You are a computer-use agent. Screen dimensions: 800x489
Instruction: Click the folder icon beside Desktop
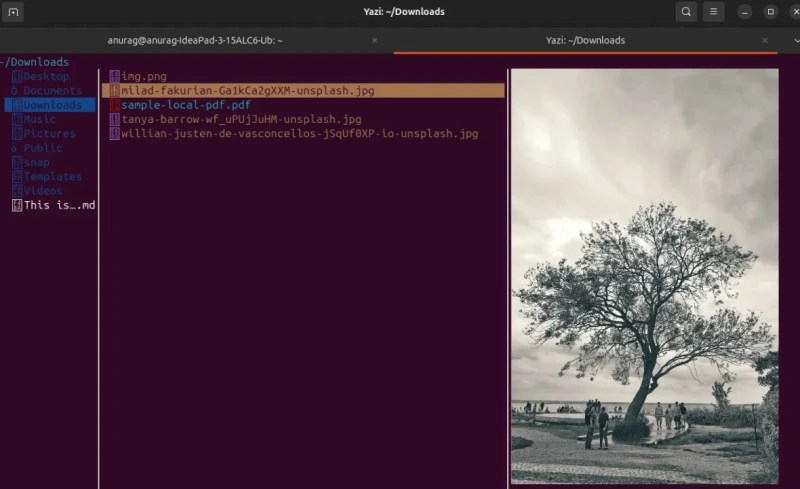point(17,76)
